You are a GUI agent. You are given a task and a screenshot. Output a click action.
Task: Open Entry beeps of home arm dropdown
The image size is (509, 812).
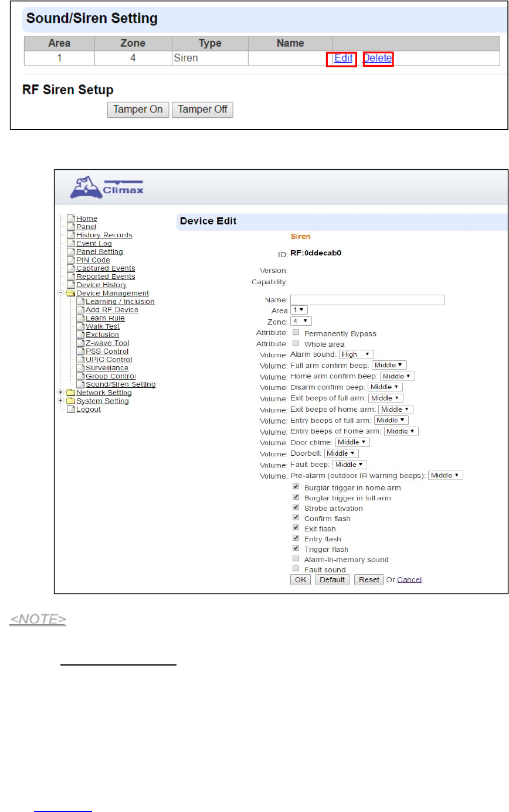point(401,431)
